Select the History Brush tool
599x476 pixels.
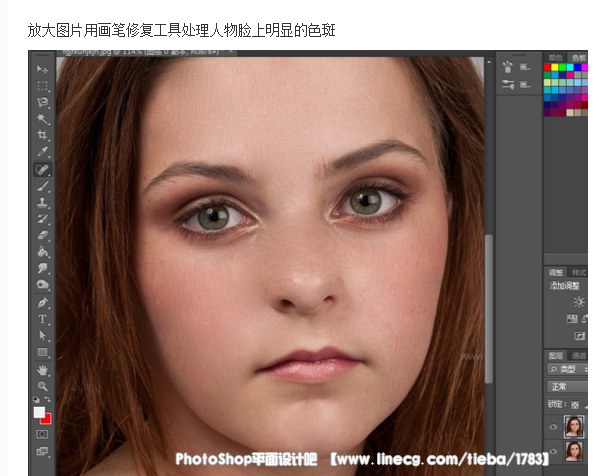(x=42, y=219)
